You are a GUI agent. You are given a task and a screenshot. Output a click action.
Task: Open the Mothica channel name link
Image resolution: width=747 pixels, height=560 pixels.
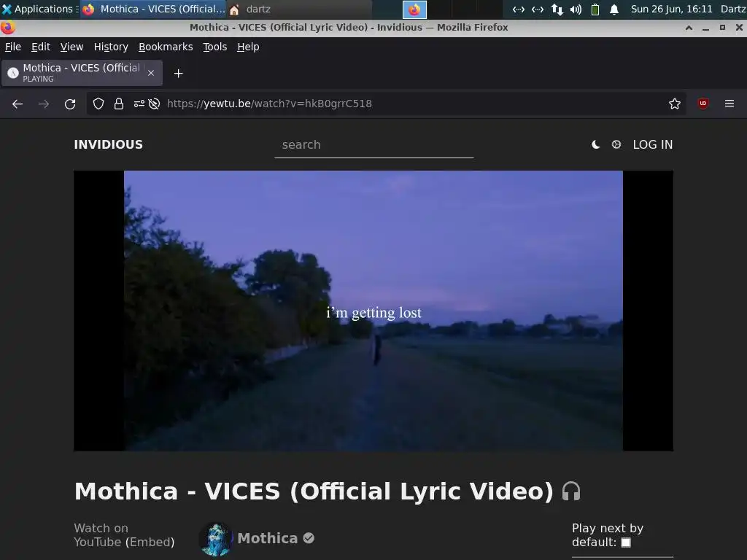(x=267, y=538)
